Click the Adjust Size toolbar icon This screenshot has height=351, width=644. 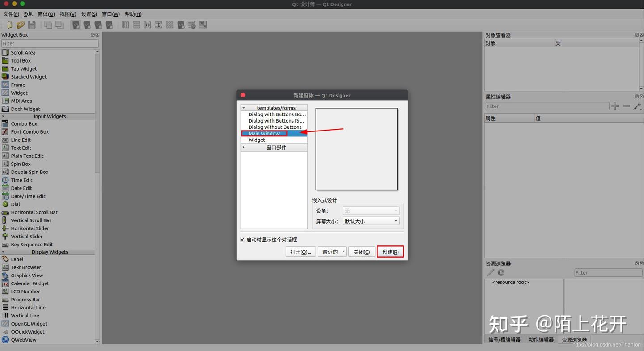click(x=203, y=25)
